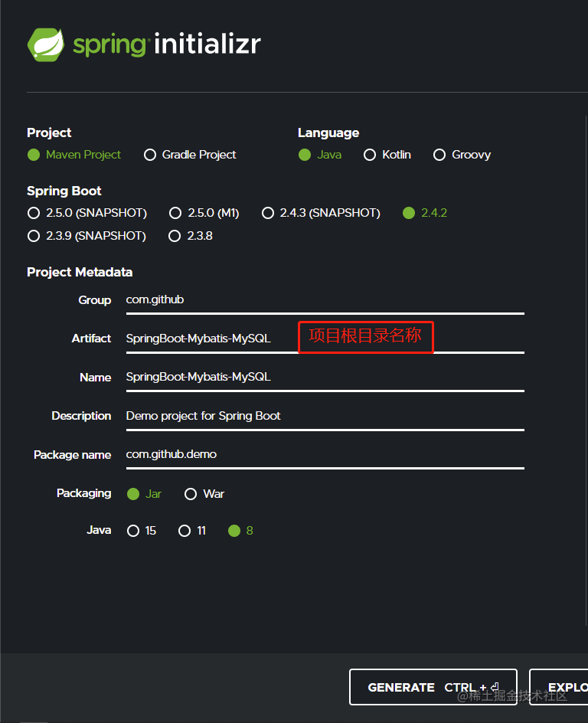
Task: Choose Kotlin as the language
Action: (x=387, y=155)
